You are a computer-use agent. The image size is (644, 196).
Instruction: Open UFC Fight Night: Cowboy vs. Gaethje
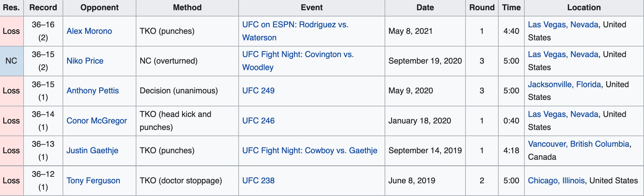310,151
